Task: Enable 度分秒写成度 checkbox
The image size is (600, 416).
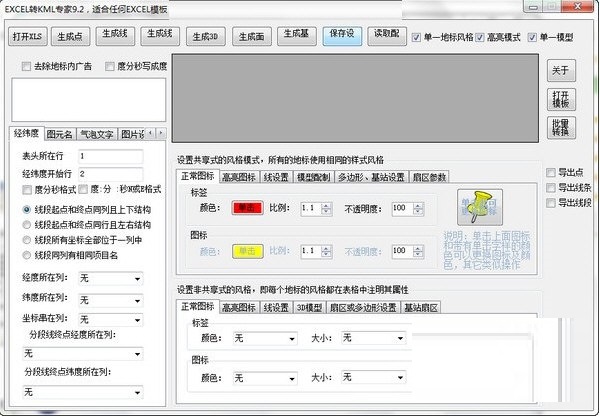Action: pyautogui.click(x=109, y=67)
